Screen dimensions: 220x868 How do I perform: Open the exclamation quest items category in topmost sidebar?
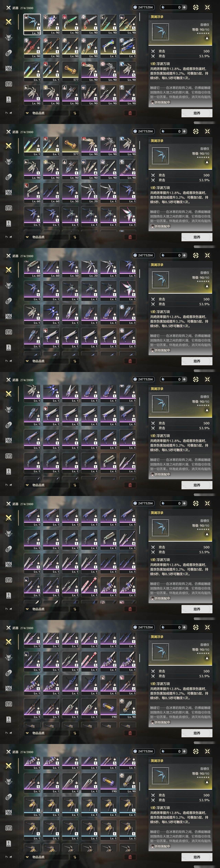9,99
